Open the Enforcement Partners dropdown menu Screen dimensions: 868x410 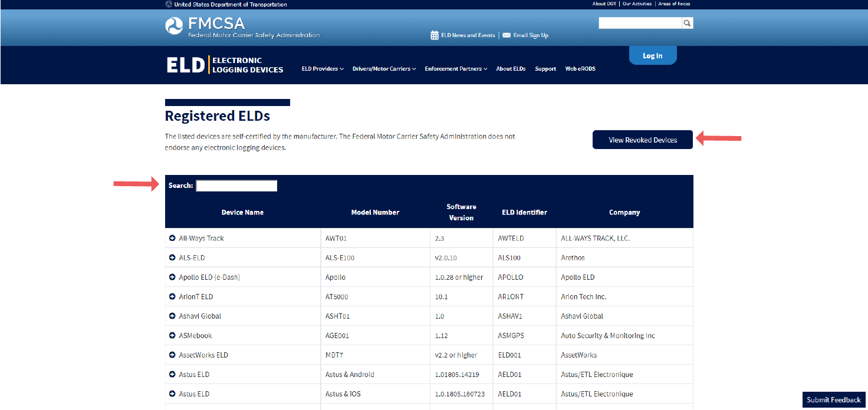[x=456, y=69]
